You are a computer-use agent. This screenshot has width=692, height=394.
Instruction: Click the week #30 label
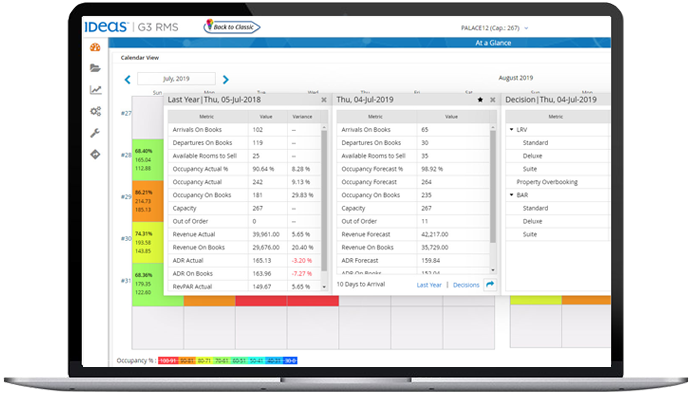[x=126, y=238]
